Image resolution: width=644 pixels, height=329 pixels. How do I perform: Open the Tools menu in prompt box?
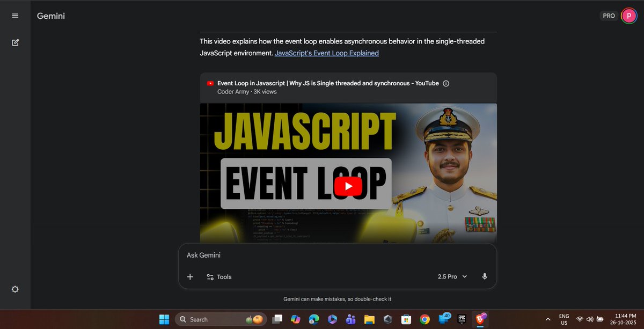pos(219,276)
